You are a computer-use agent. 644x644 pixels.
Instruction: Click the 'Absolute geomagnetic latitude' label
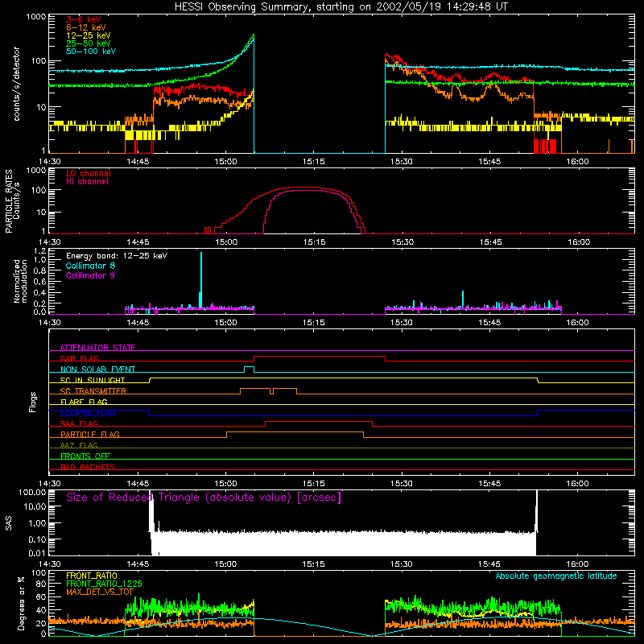point(556,576)
